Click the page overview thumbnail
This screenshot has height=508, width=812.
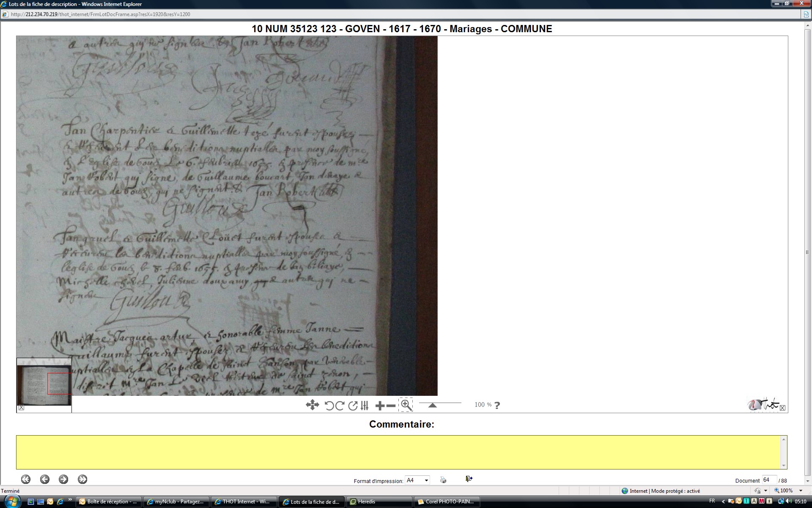[x=44, y=382]
